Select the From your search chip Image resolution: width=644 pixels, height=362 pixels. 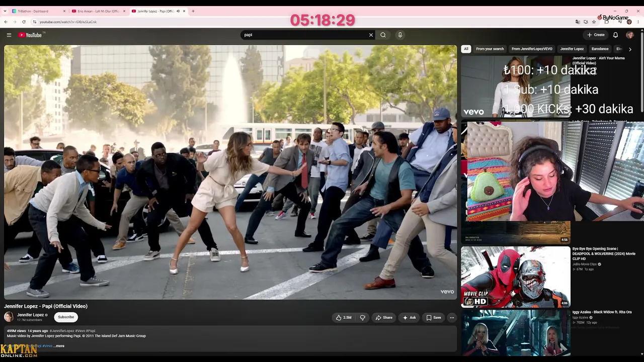490,49
